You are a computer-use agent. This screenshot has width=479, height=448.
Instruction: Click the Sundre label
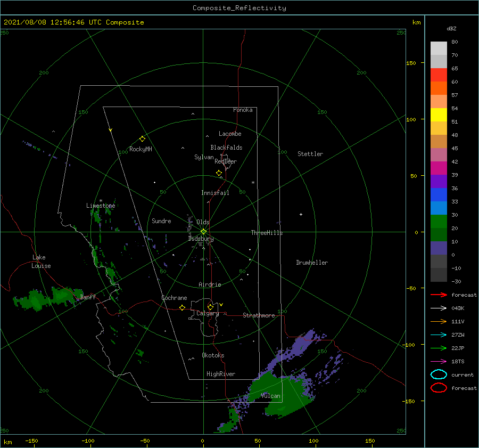click(161, 221)
